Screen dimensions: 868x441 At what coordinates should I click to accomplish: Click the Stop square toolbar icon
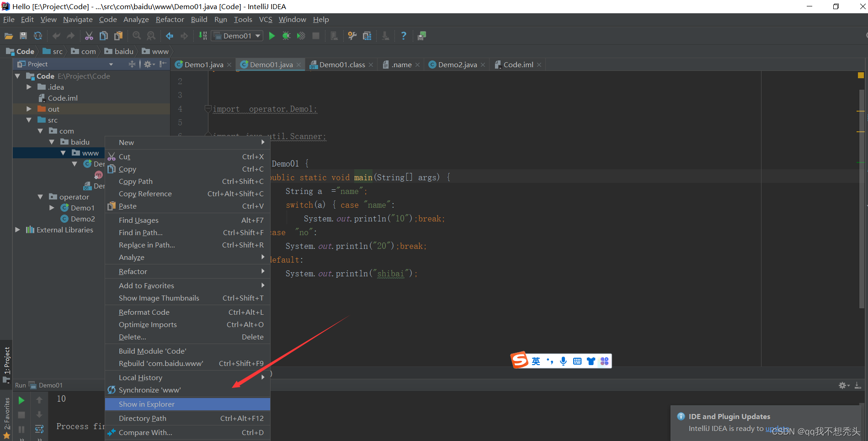click(x=316, y=36)
